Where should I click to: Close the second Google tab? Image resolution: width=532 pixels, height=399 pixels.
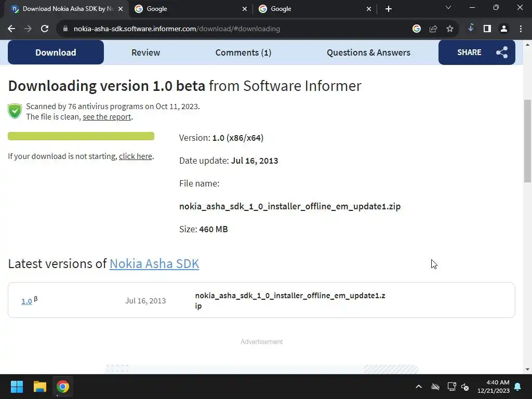[369, 9]
